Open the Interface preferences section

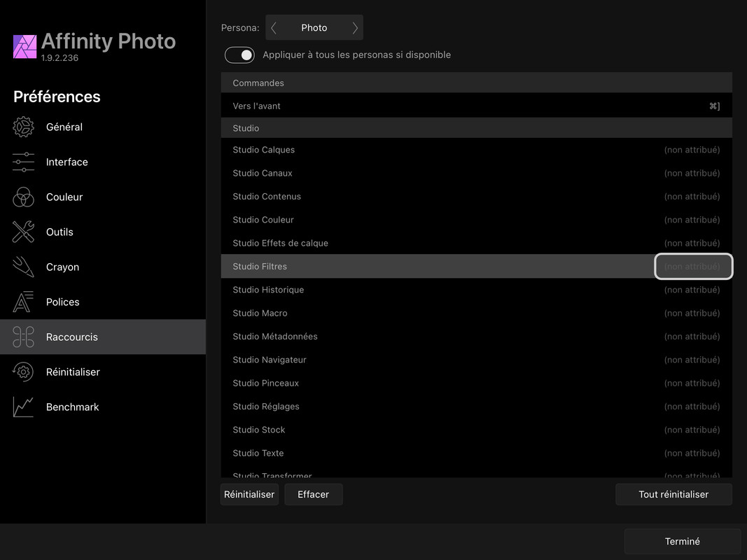tap(103, 162)
